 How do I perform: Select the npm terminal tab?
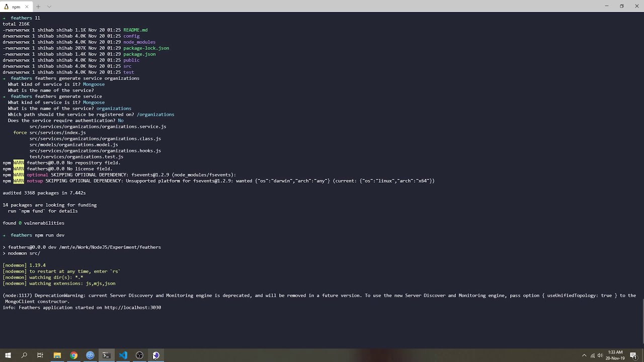click(x=17, y=7)
